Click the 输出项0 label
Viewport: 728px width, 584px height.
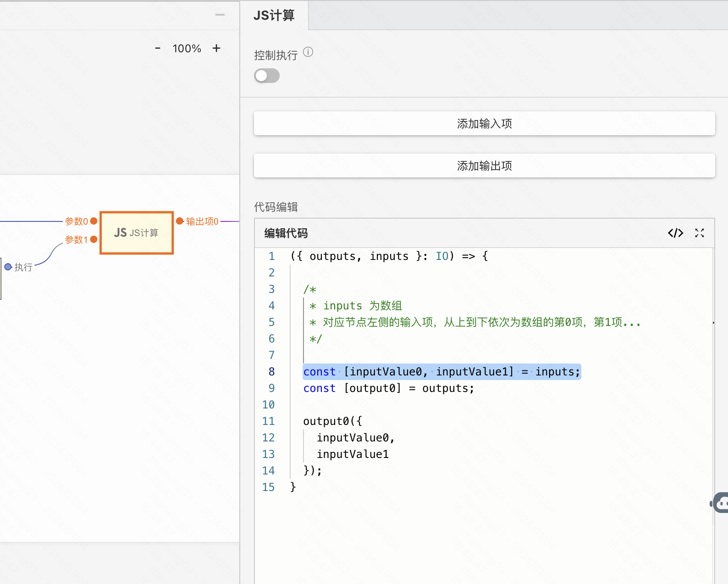pos(202,221)
